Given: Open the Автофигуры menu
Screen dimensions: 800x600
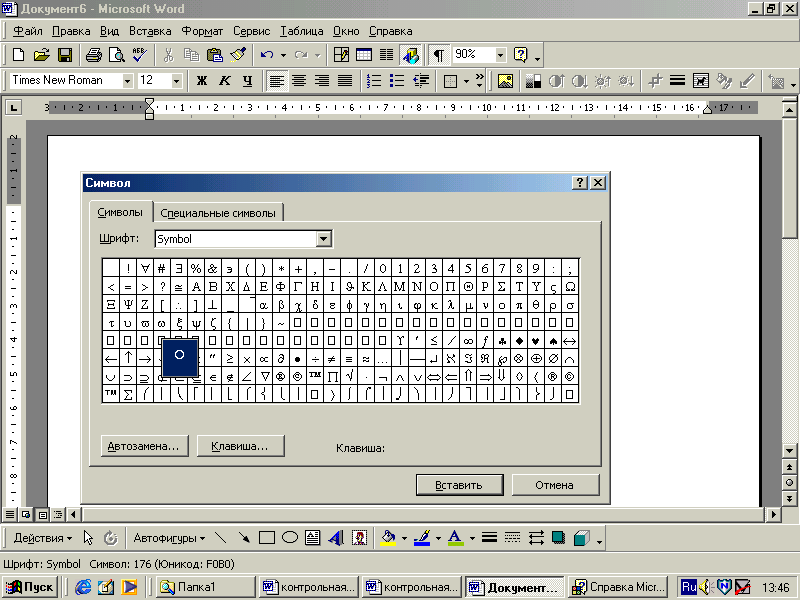Looking at the screenshot, I should (x=169, y=538).
